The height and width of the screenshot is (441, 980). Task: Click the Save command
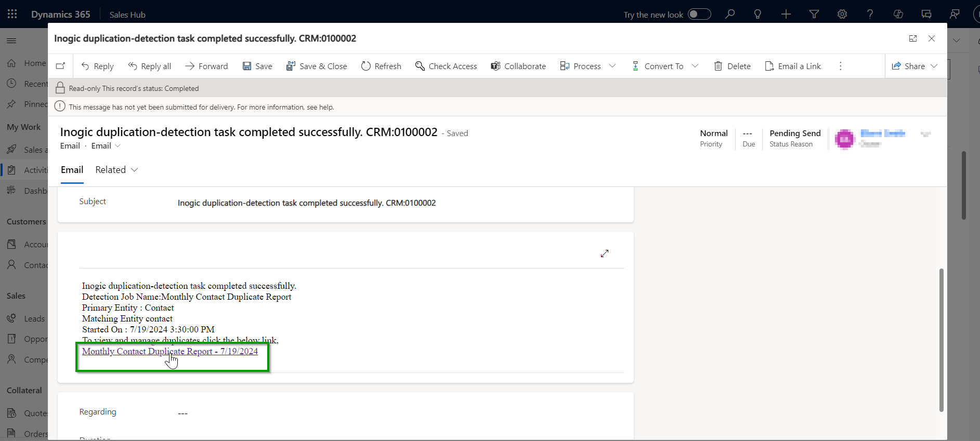tap(257, 66)
